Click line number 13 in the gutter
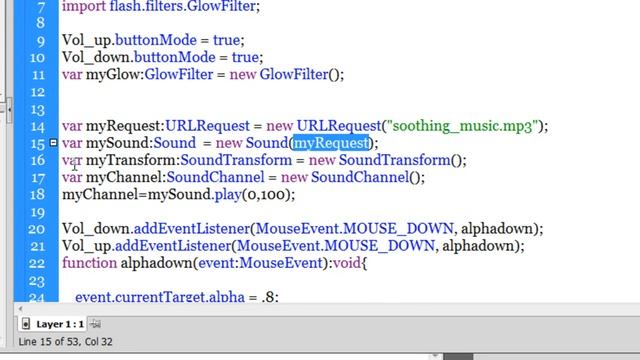The height and width of the screenshot is (360, 640). click(x=38, y=109)
